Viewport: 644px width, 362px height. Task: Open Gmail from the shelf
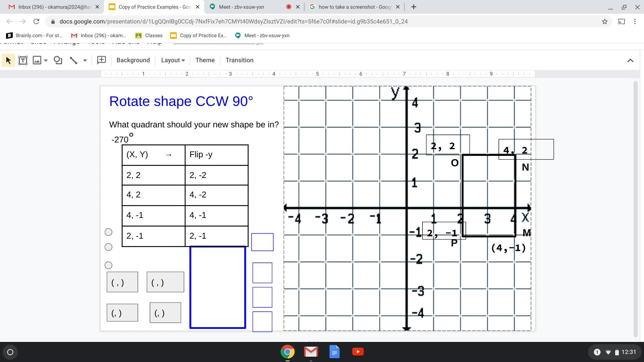(x=311, y=352)
